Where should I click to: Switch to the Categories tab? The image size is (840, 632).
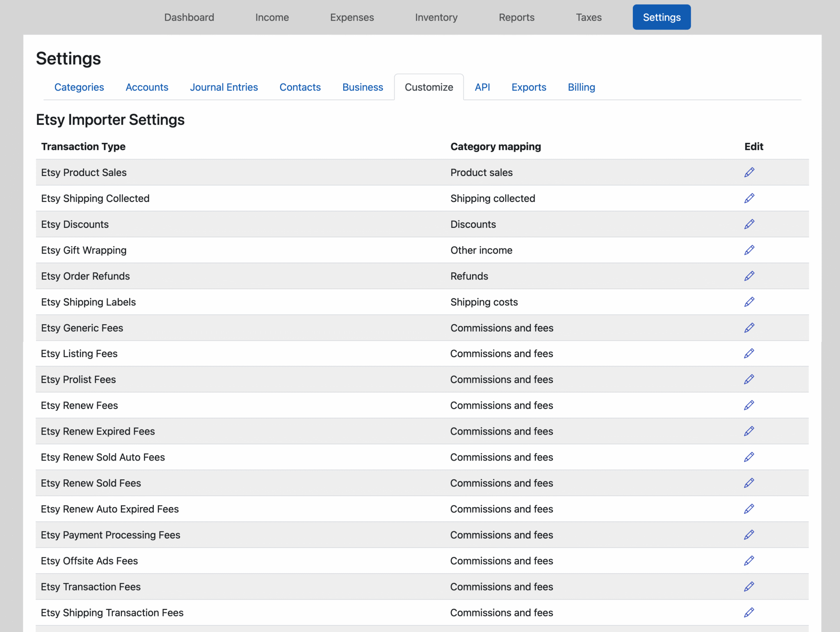point(79,87)
